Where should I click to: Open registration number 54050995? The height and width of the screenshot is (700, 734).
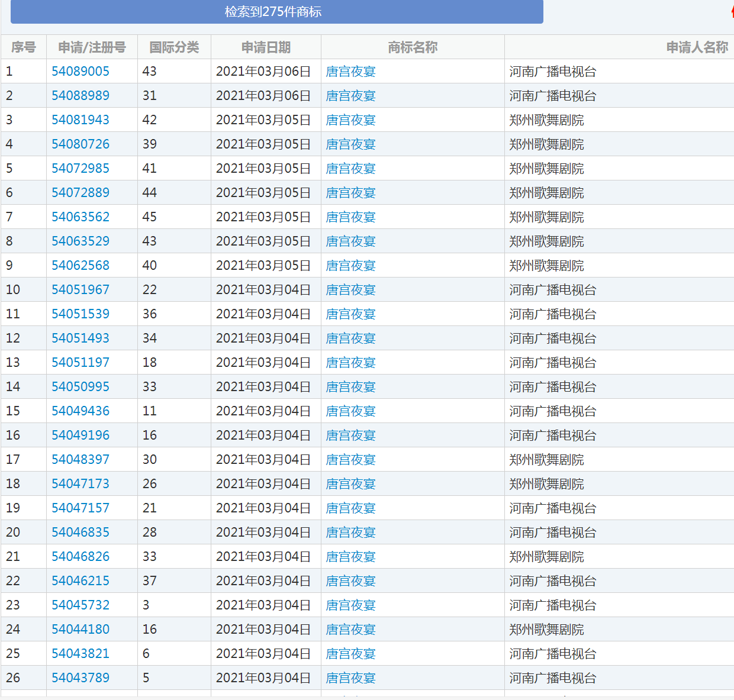(x=81, y=387)
